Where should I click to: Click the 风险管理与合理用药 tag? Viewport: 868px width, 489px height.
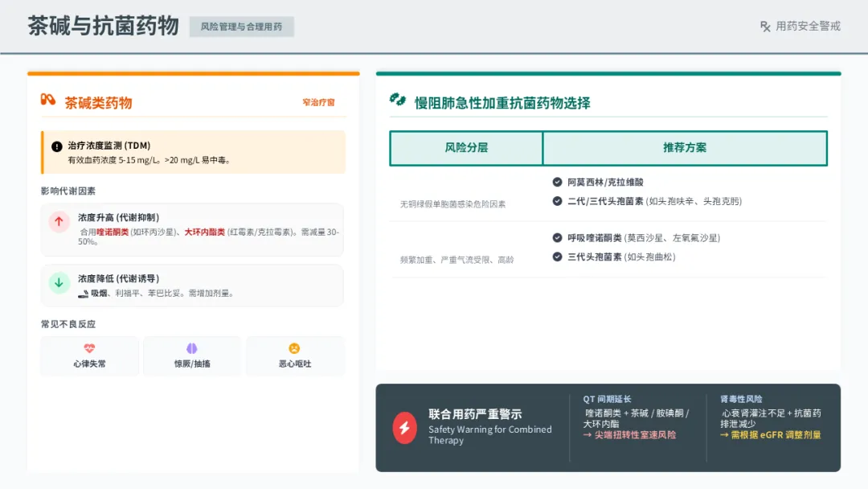[241, 27]
